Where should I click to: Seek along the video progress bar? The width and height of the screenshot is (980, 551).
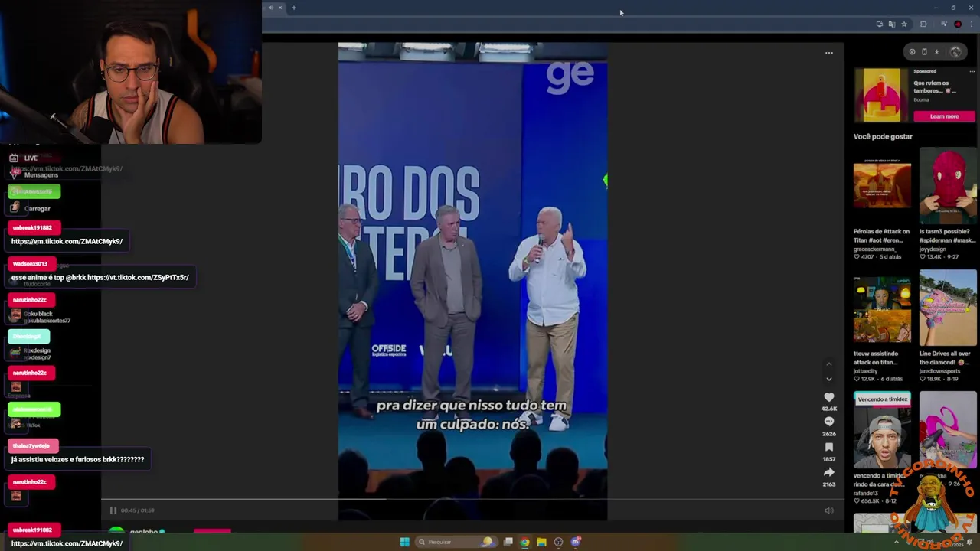click(472, 500)
